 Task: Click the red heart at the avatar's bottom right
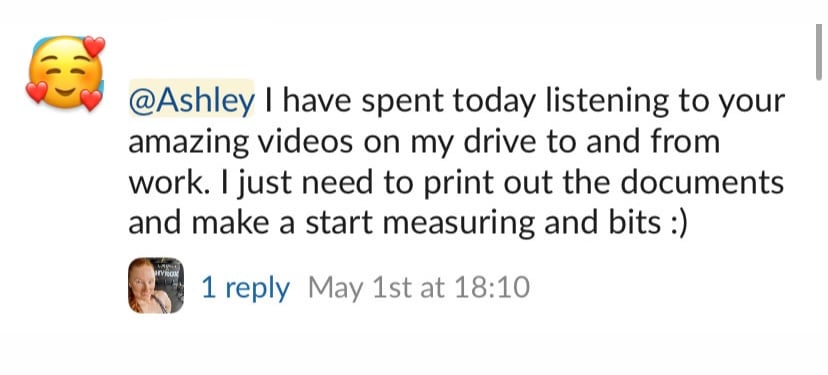[x=90, y=100]
